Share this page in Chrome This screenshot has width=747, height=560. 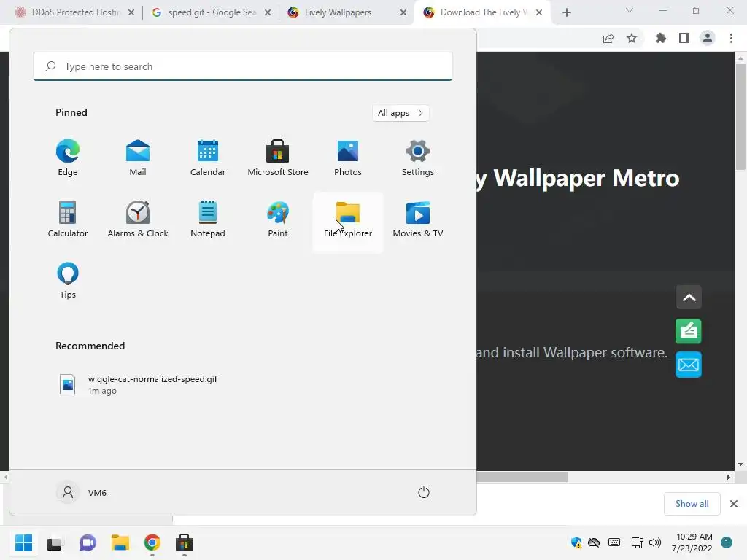click(x=608, y=38)
